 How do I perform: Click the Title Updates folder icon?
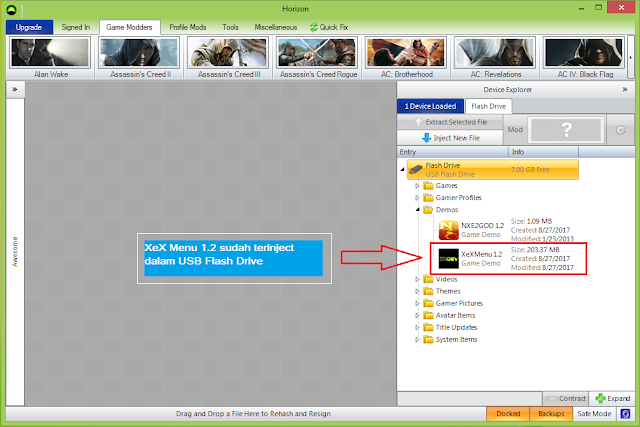428,327
